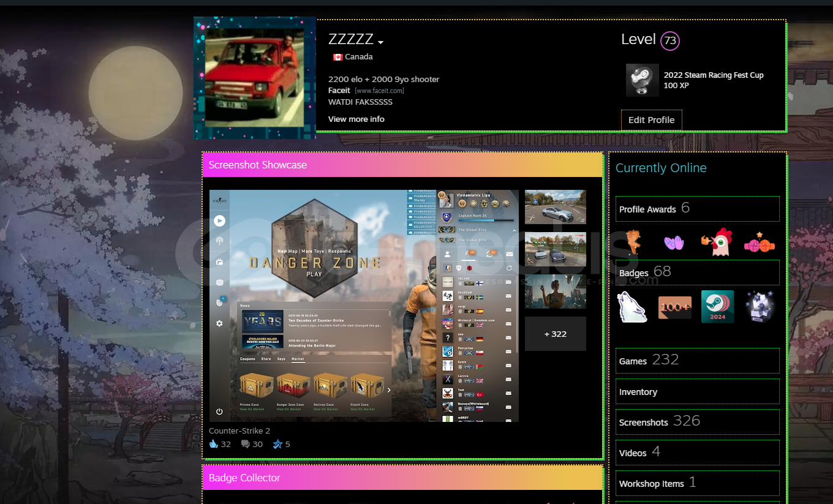Screen dimensions: 833x504
Task: Click the red car profile avatar
Action: click(255, 78)
